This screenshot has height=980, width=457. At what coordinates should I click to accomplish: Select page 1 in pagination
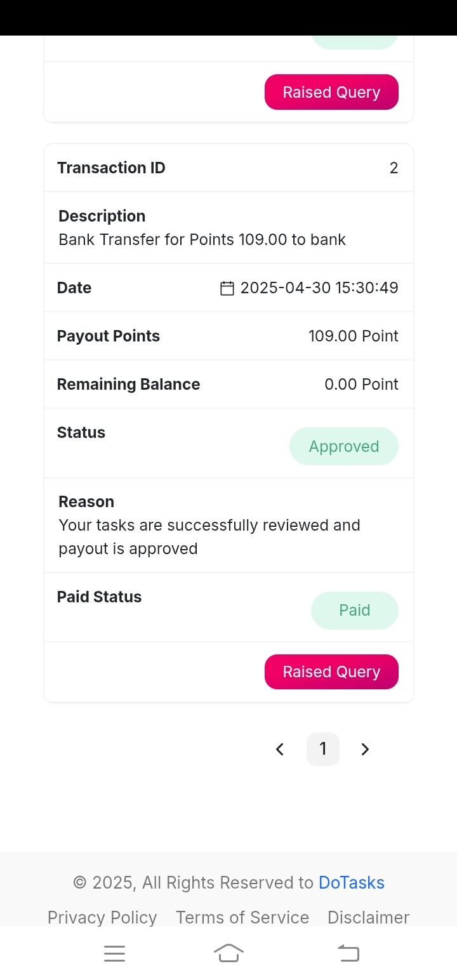click(323, 749)
